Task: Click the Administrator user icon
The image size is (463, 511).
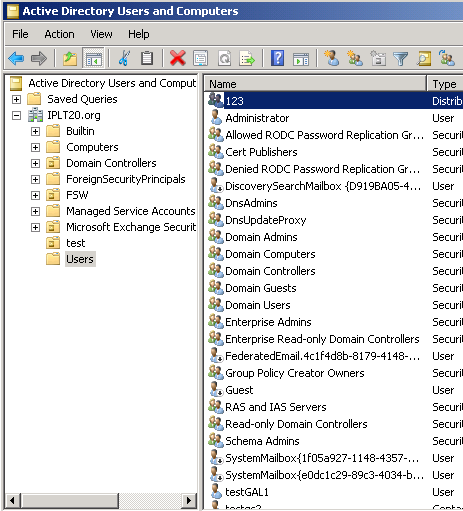Action: (x=216, y=118)
